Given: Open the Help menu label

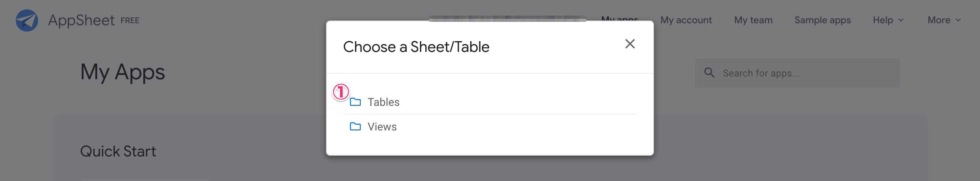Looking at the screenshot, I should tap(883, 20).
